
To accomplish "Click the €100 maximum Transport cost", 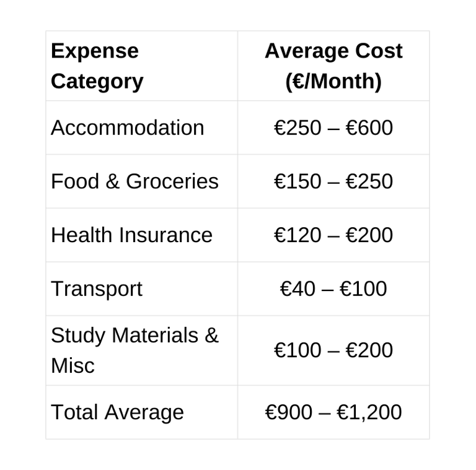I will click(364, 289).
